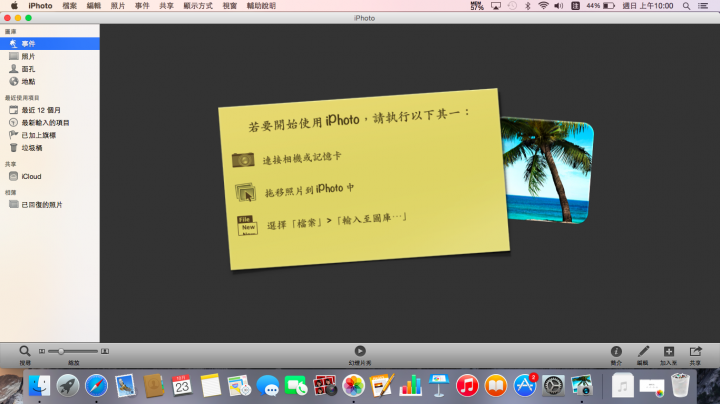Open the Apple menu
This screenshot has height=404, width=720.
coord(14,6)
